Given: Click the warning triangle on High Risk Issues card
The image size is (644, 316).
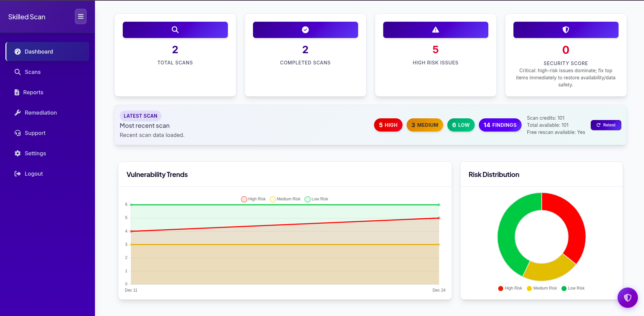Looking at the screenshot, I should (435, 30).
